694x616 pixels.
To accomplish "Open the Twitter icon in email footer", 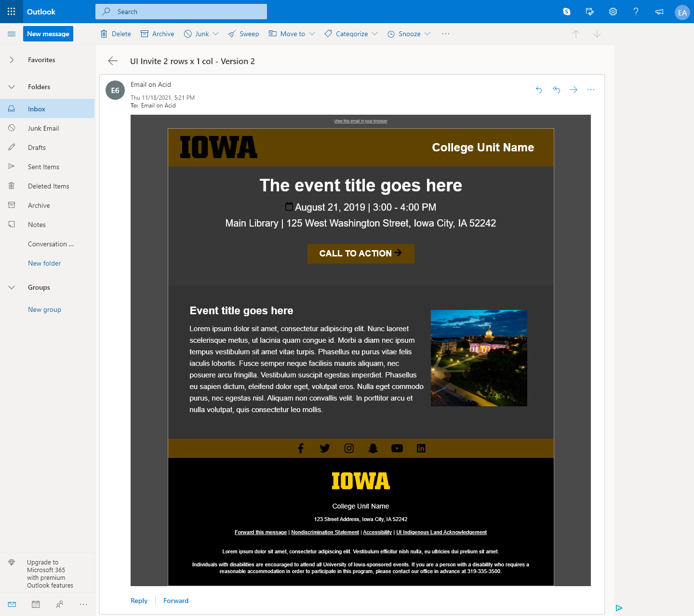I will point(325,448).
